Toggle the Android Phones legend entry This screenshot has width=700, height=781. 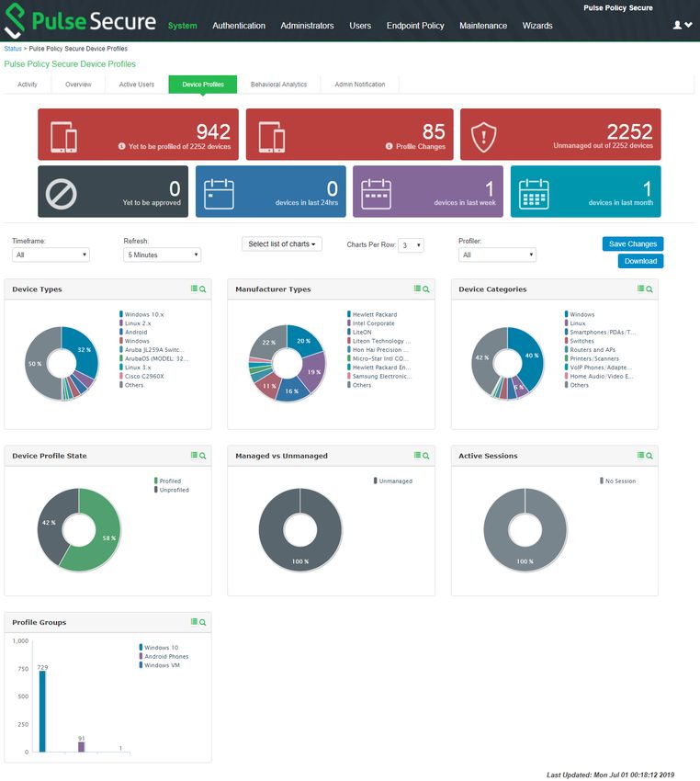164,656
